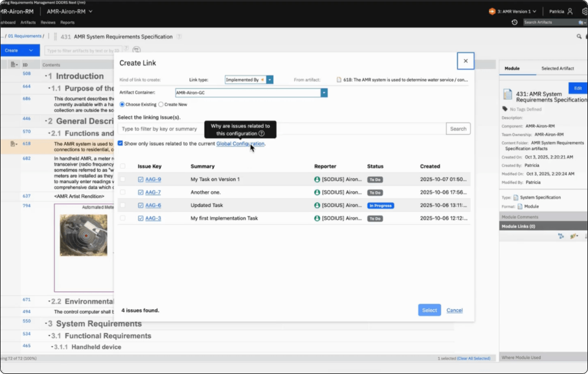The width and height of the screenshot is (588, 374).
Task: Click the history clock icon
Action: click(514, 22)
